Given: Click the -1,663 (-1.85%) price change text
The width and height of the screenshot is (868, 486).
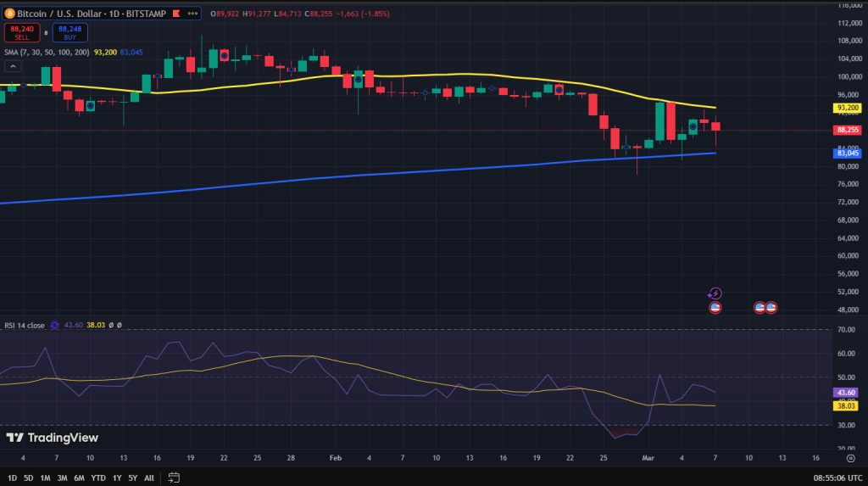Looking at the screenshot, I should coord(363,14).
